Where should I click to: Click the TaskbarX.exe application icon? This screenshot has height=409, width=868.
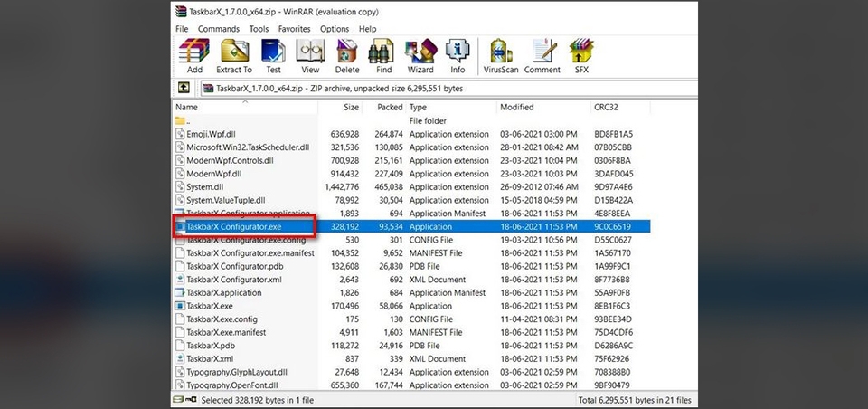pyautogui.click(x=180, y=305)
